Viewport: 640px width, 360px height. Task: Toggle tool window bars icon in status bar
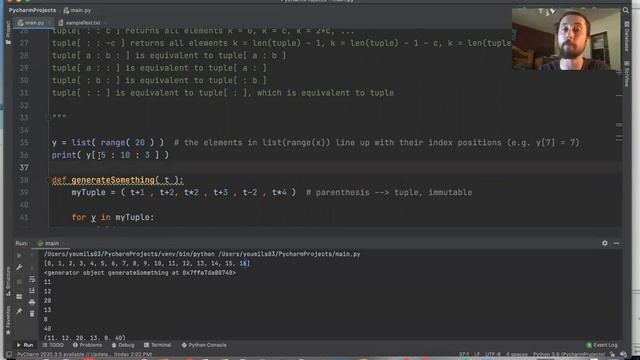click(9, 354)
